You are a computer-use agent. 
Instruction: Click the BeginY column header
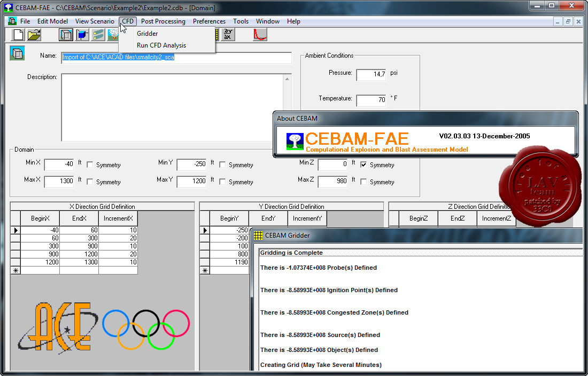[x=229, y=218]
